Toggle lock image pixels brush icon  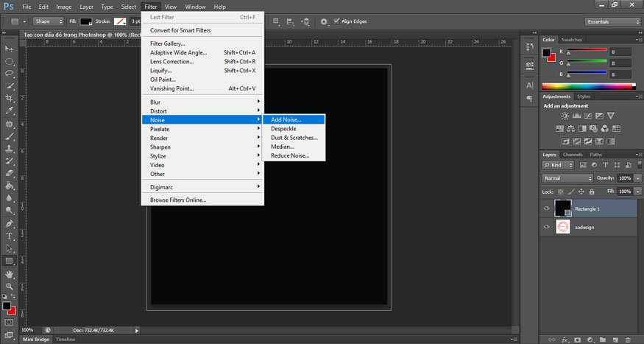571,192
